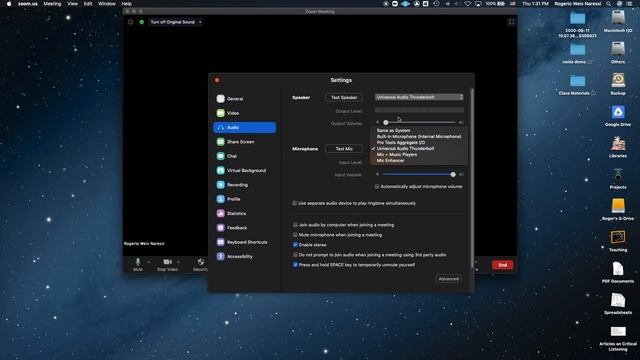The height and width of the screenshot is (360, 640).
Task: Open View menu in menu bar
Action: tap(72, 4)
